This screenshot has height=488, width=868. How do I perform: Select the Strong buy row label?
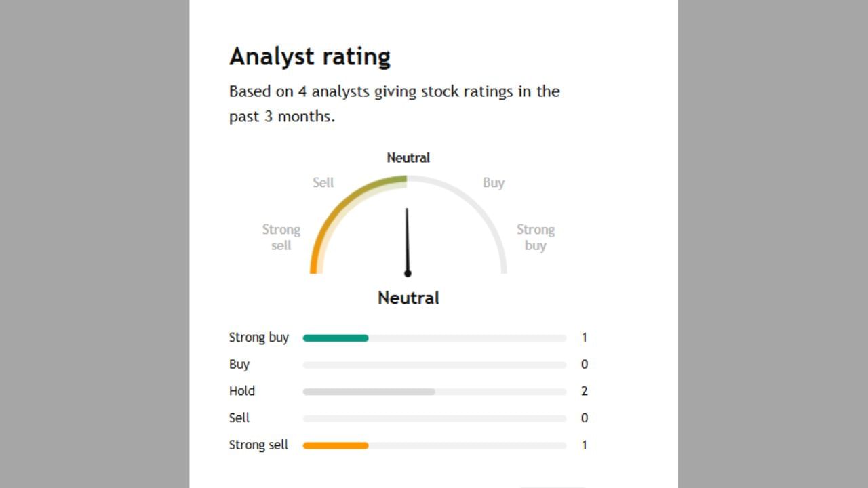point(258,338)
